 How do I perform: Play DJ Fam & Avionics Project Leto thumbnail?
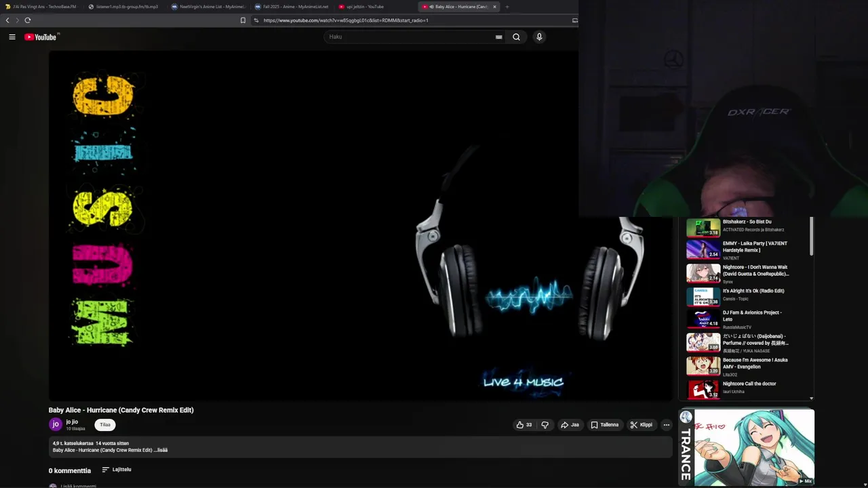703,319
